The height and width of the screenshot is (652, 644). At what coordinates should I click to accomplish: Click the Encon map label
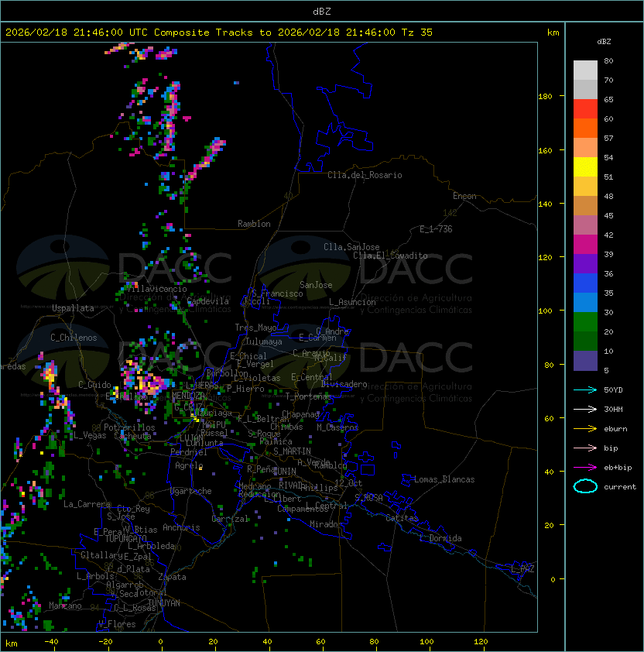tap(464, 196)
